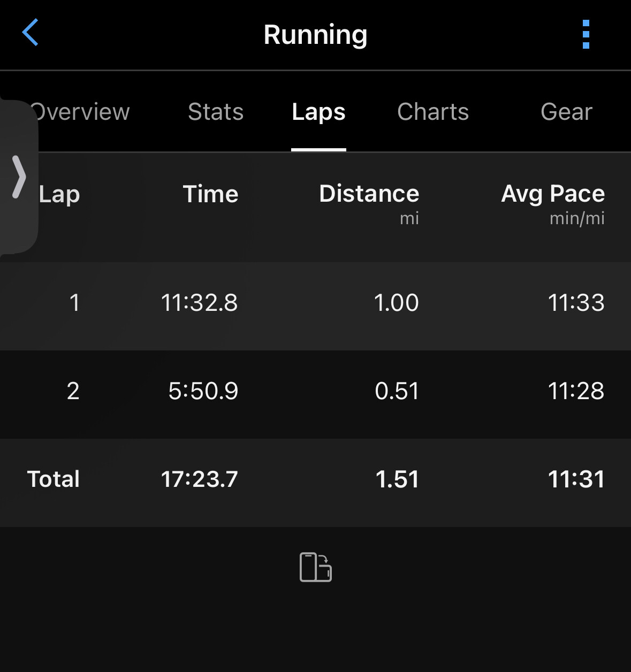Select lap 1 time 11:32.8
Screen dimensions: 631x672
pos(200,303)
